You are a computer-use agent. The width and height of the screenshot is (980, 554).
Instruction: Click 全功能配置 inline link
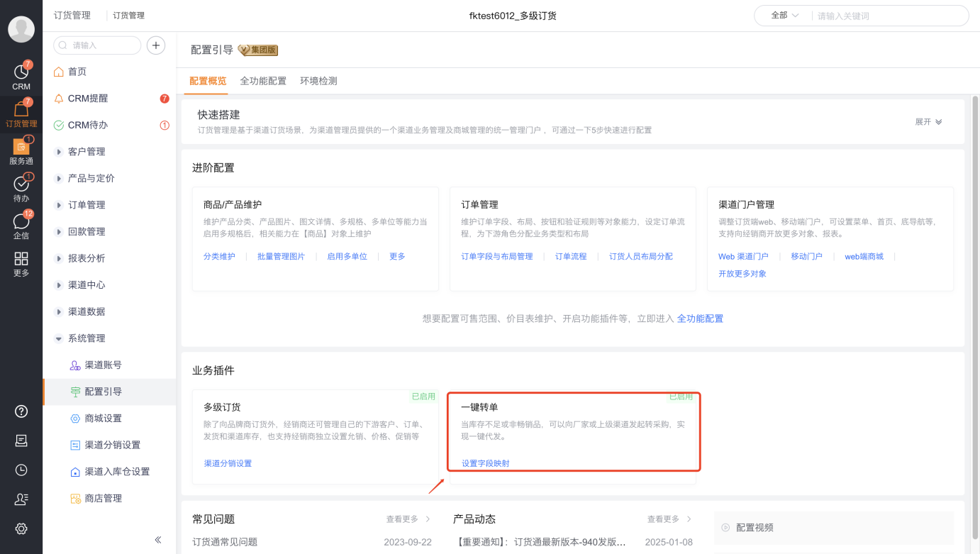pos(700,319)
